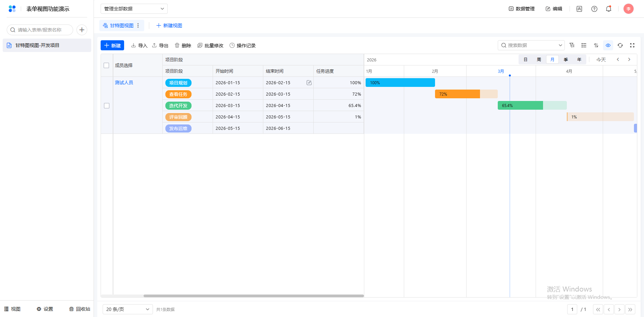The image size is (644, 317).
Task: Click the 72% orange progress bar
Action: [x=457, y=94]
